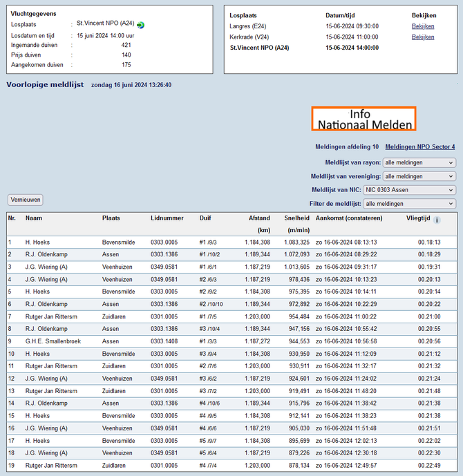
Task: Click Rutger Jan Rittersm in row 7
Action: (x=51, y=316)
